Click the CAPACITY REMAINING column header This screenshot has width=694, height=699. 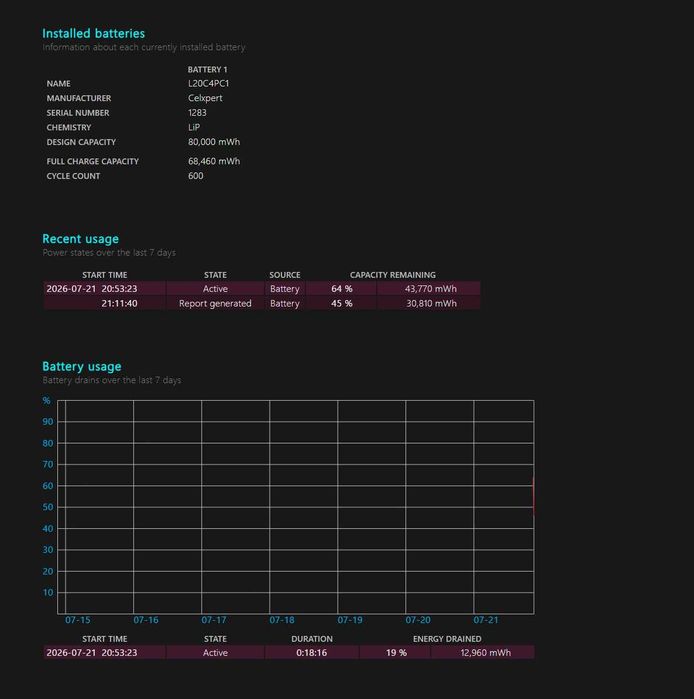coord(393,275)
